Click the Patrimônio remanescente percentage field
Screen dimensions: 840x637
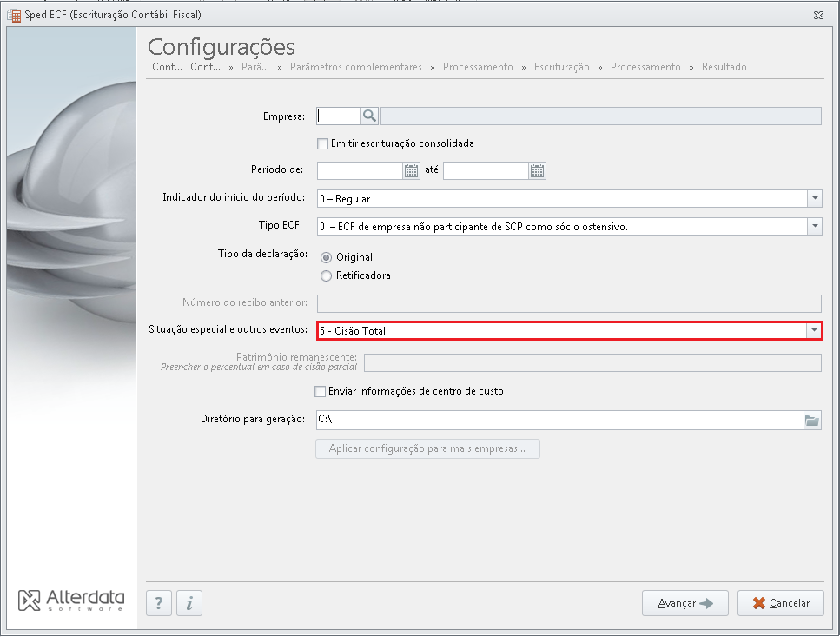[x=592, y=362]
